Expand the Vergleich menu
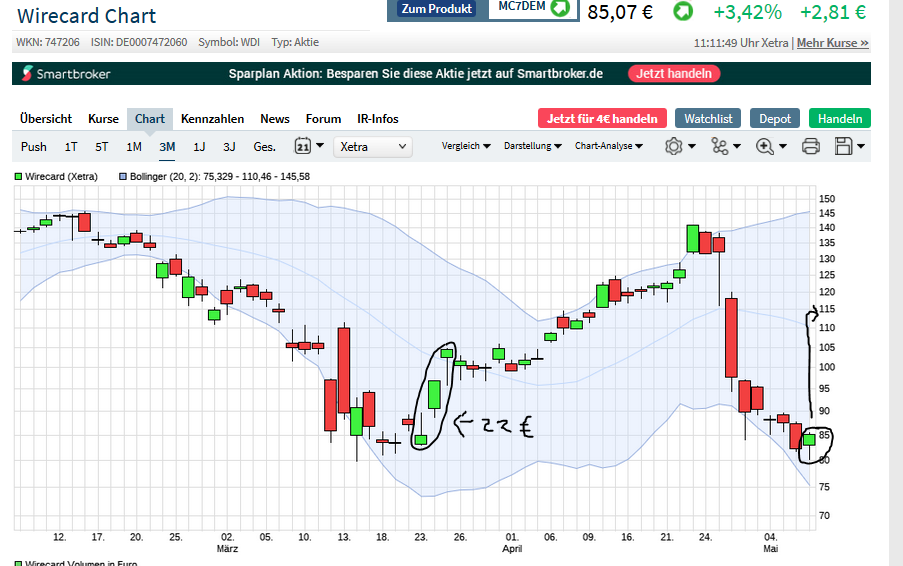 [x=466, y=146]
